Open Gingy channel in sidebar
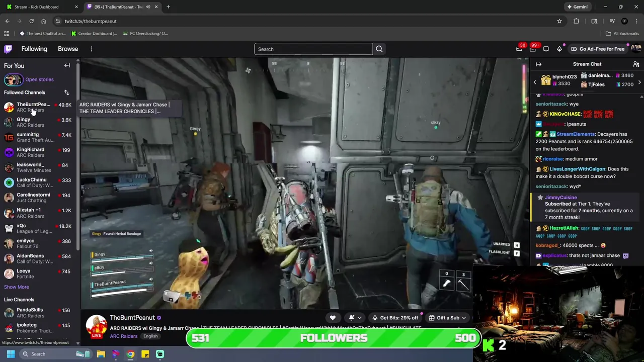Image resolution: width=644 pixels, height=362 pixels. coord(39,122)
